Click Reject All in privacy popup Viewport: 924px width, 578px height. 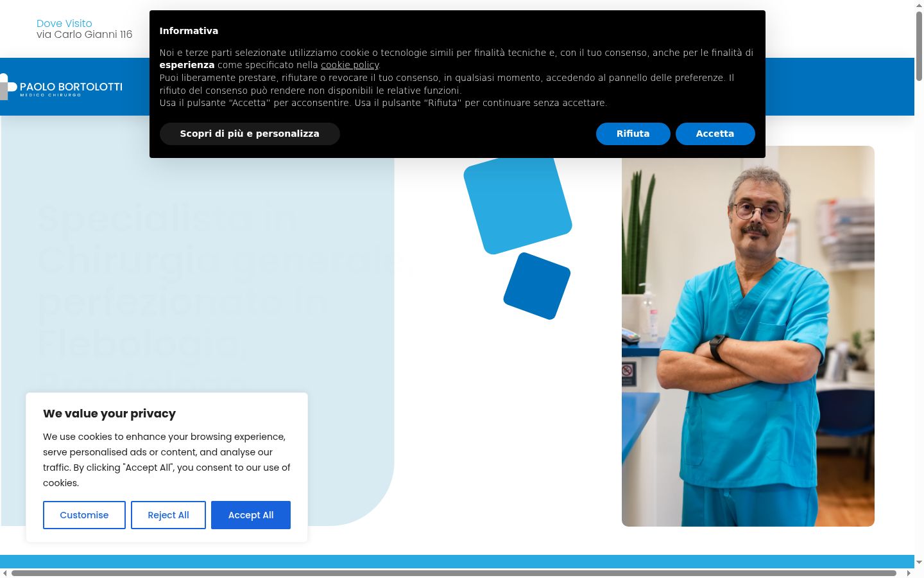[168, 515]
